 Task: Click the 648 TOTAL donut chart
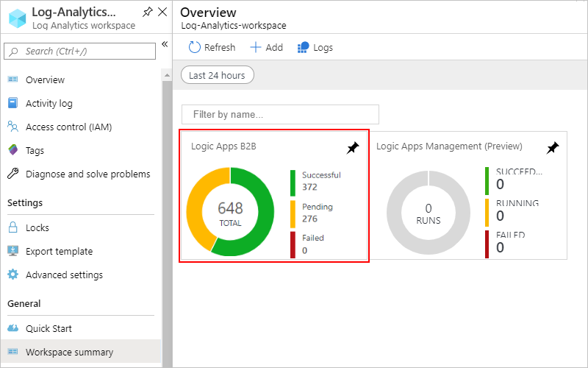click(x=230, y=212)
